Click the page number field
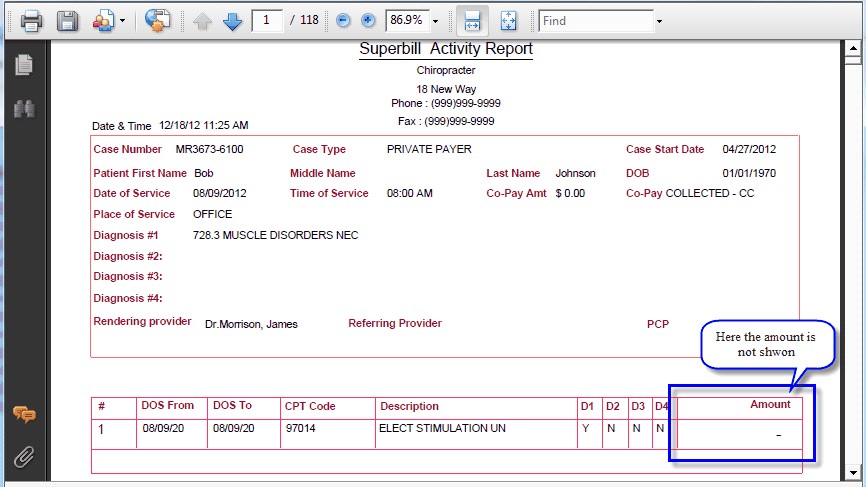The height and width of the screenshot is (487, 866). 267,20
